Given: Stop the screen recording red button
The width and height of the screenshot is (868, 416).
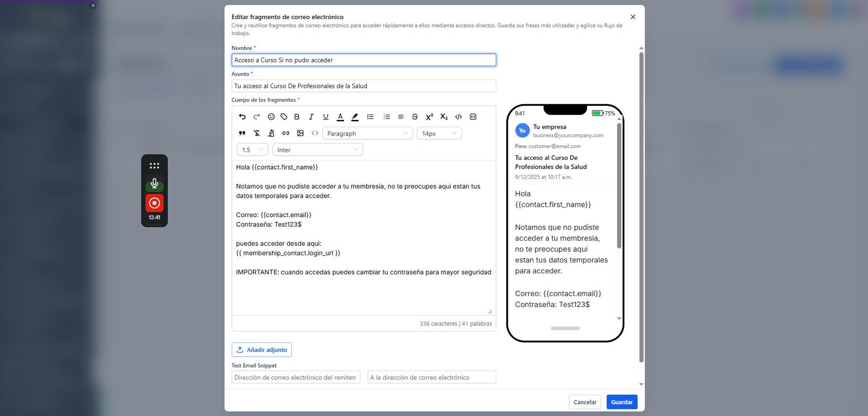Looking at the screenshot, I should [x=155, y=203].
